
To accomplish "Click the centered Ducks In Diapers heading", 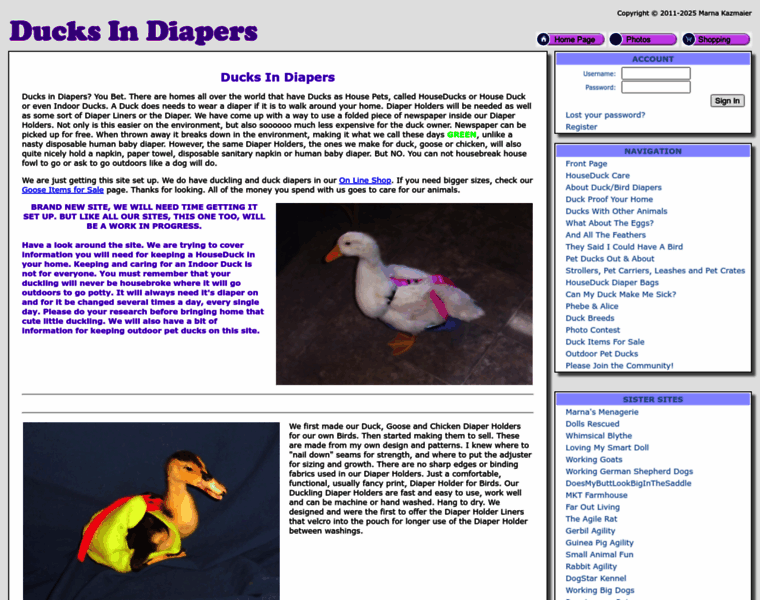I will (278, 77).
